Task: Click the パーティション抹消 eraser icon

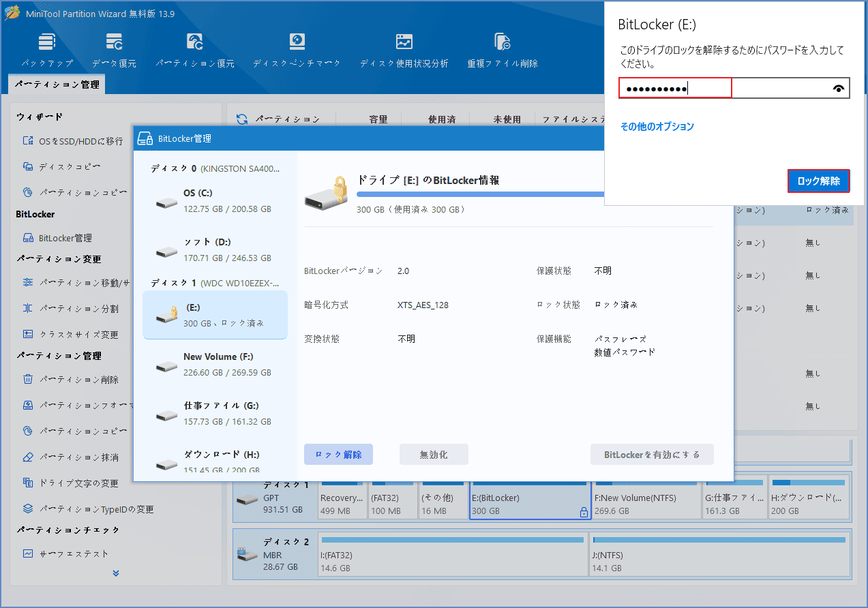Action: tap(28, 457)
